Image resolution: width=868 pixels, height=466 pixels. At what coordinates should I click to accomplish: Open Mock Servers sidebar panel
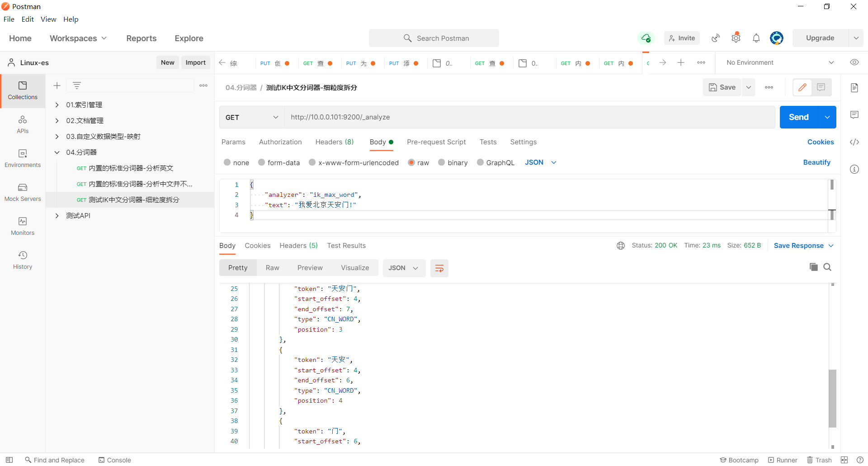click(23, 192)
